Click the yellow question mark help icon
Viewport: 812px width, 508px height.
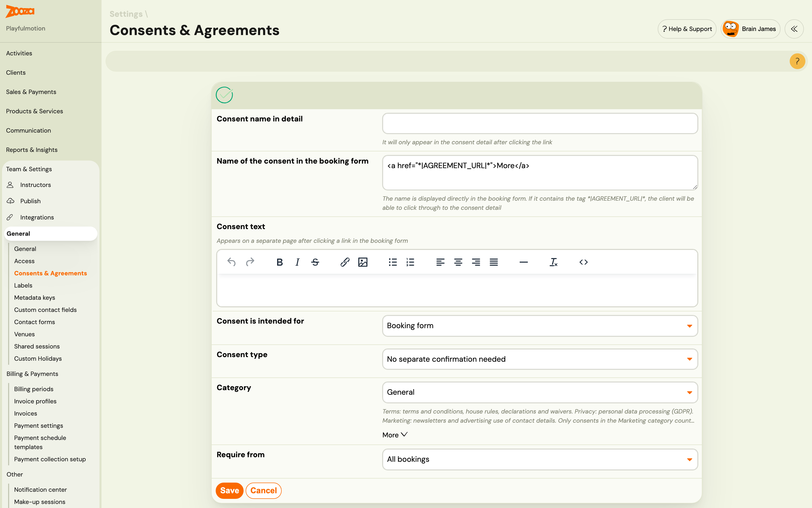(x=797, y=61)
